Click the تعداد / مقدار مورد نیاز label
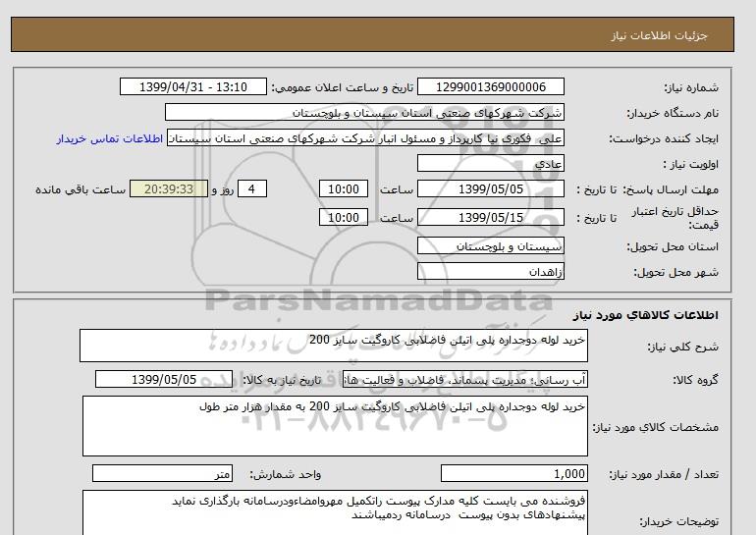The width and height of the screenshot is (756, 535). tap(664, 475)
